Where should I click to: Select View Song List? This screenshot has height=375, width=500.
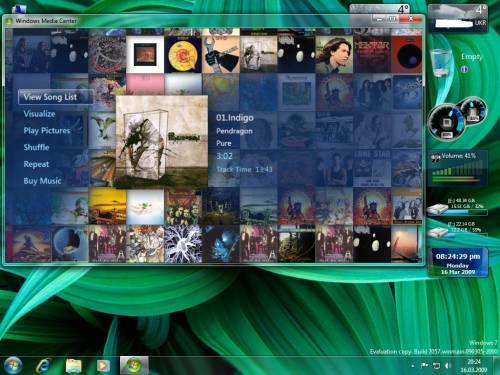tap(55, 97)
